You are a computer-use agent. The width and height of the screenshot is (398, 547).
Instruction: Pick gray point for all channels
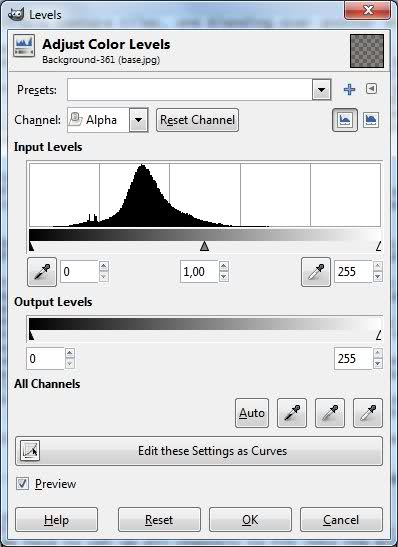pyautogui.click(x=330, y=413)
